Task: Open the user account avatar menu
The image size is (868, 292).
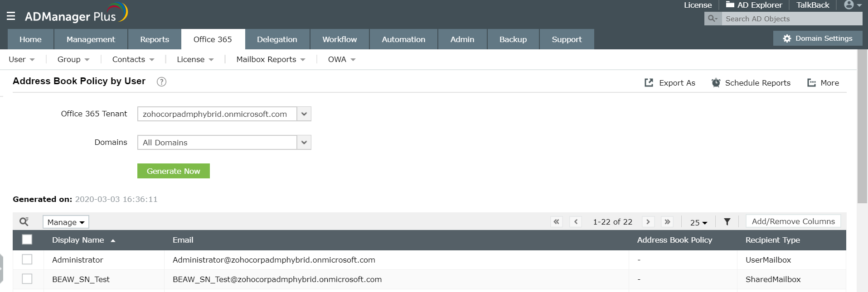Action: click(x=853, y=5)
